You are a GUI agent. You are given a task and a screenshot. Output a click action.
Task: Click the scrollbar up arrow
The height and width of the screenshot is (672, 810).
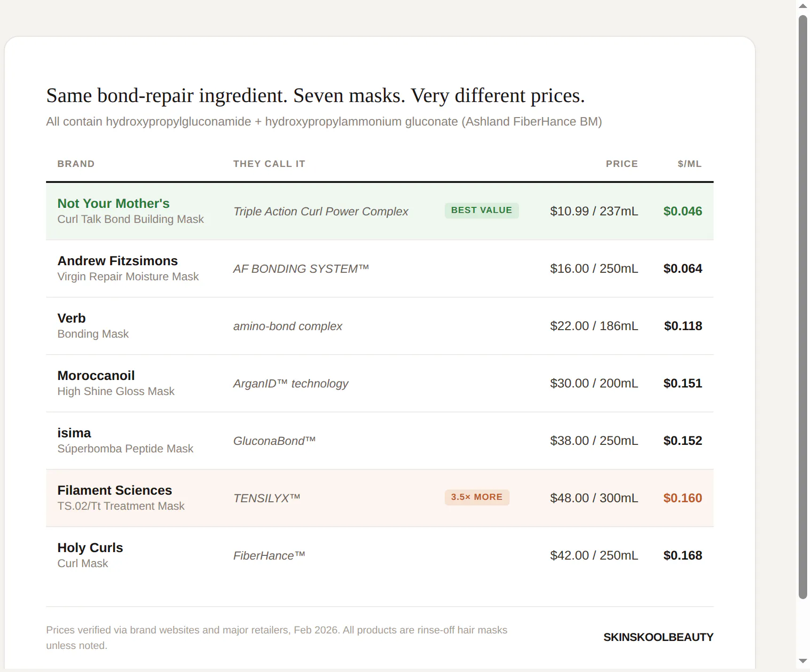803,6
